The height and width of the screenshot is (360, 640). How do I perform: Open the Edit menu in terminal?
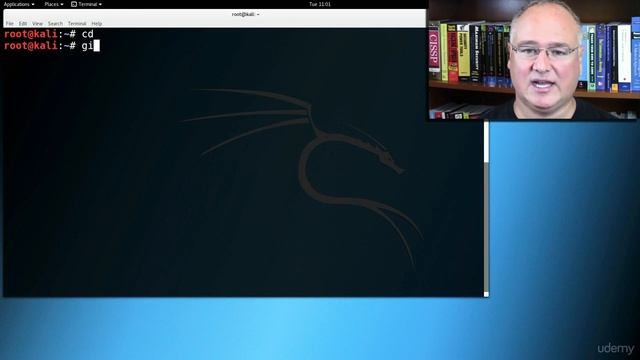[23, 24]
